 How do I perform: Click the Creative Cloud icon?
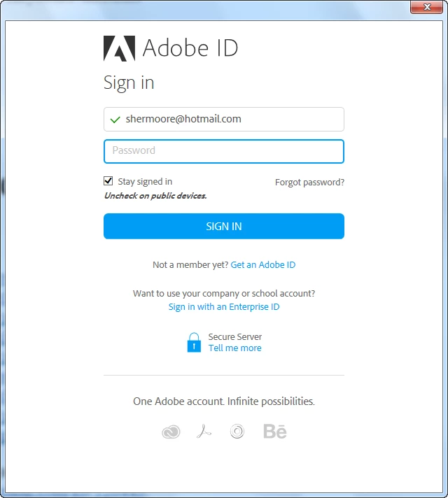coord(171,432)
